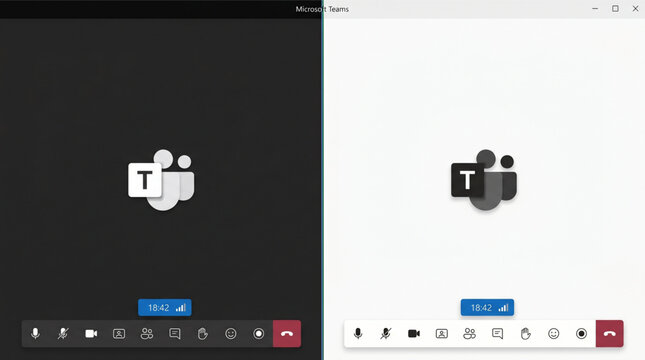
Task: Click the dark Teams logo on the light side
Action: point(484,180)
